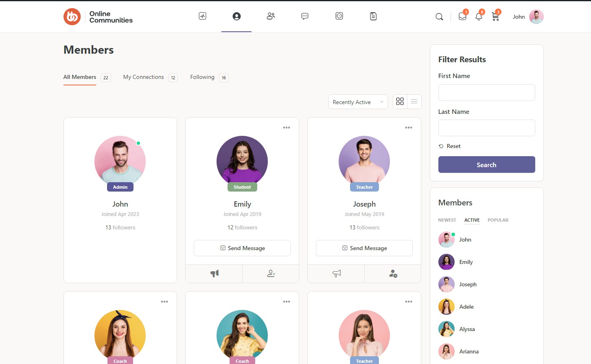591x364 pixels.
Task: Select the Popular filter in Members widget
Action: pyautogui.click(x=498, y=220)
